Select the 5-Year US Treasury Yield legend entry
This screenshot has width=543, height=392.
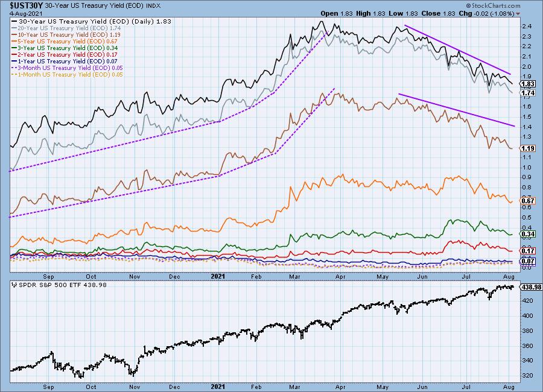tap(65, 41)
